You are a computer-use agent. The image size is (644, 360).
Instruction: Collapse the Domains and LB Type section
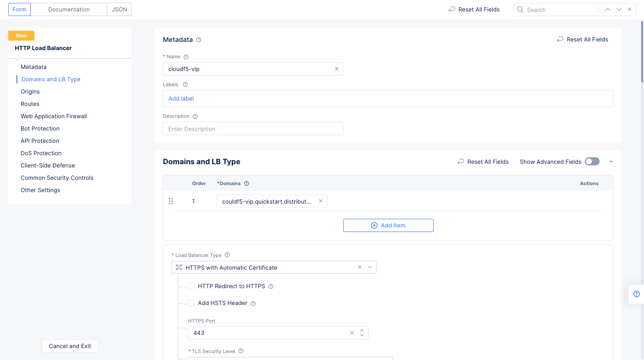[x=611, y=161]
